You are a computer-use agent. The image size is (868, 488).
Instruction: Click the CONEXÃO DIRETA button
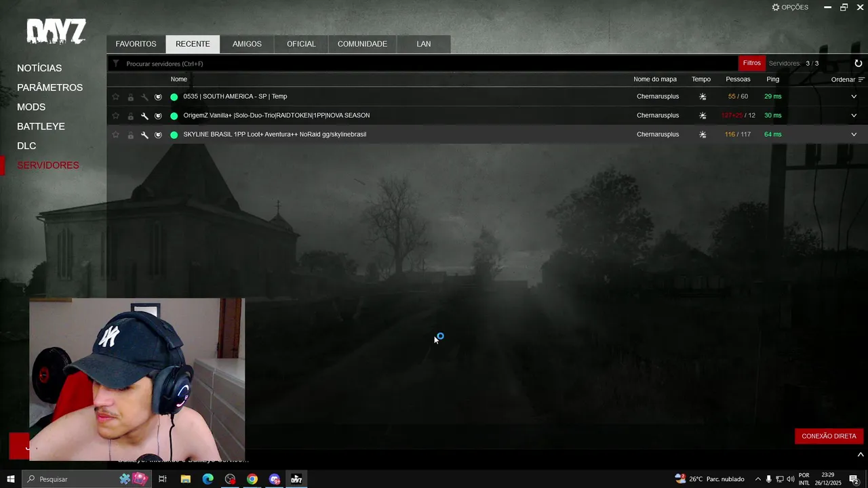pos(829,436)
